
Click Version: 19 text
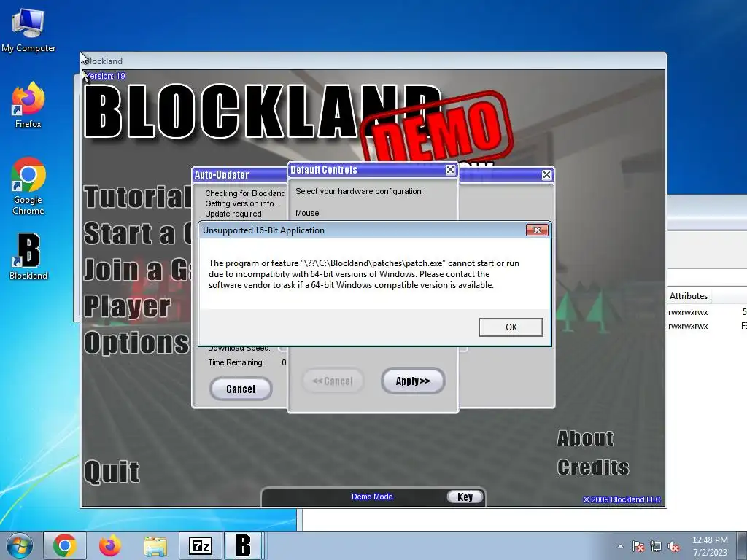tap(105, 76)
